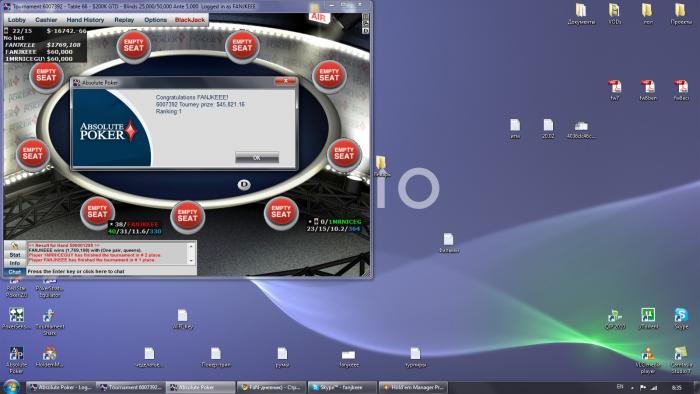Open the Windows Start menu
This screenshot has width=700, height=394.
point(11,386)
